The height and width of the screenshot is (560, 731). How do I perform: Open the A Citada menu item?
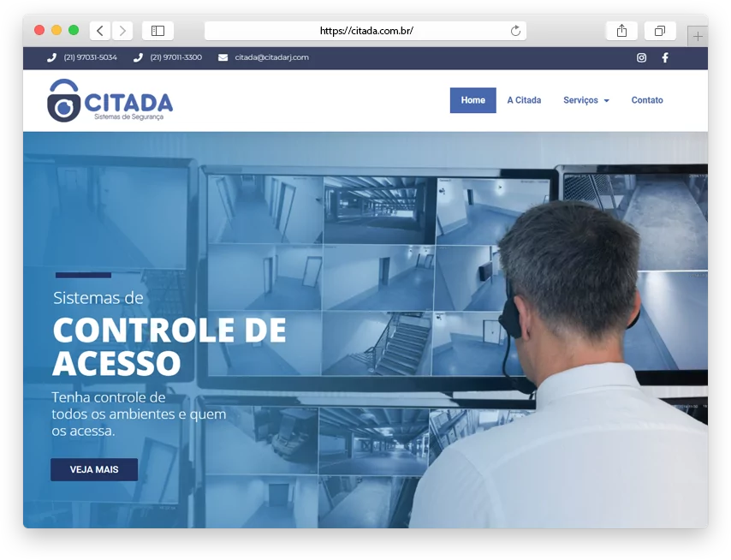point(524,100)
